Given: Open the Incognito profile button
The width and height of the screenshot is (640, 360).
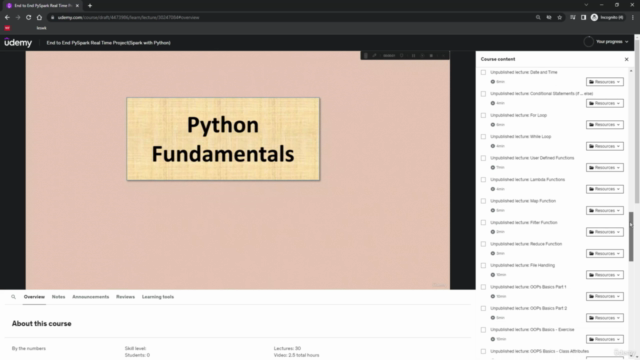Looking at the screenshot, I should [x=607, y=18].
